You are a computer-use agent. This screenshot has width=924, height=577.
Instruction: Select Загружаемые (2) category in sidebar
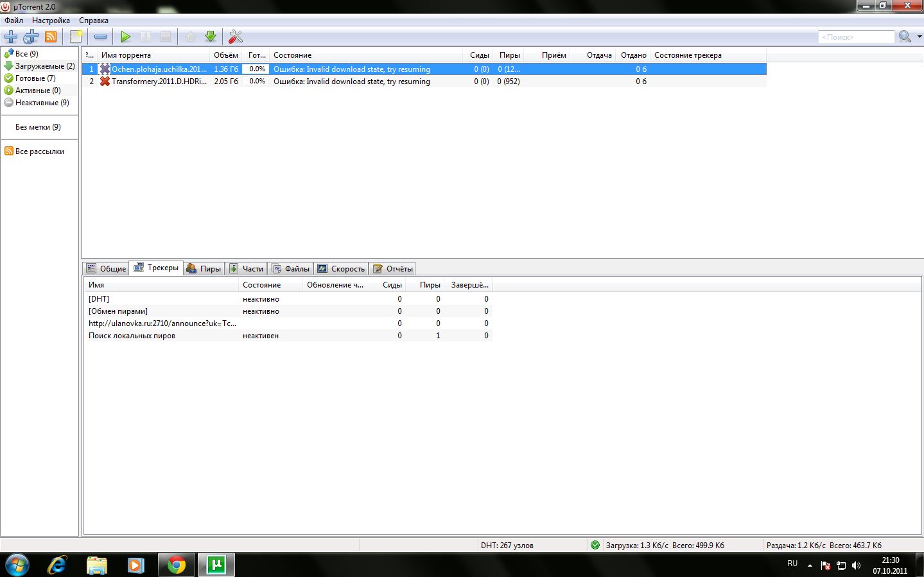point(44,66)
